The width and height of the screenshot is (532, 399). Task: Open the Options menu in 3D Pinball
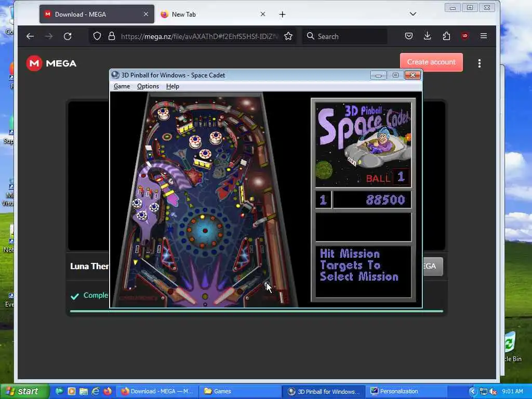[148, 86]
